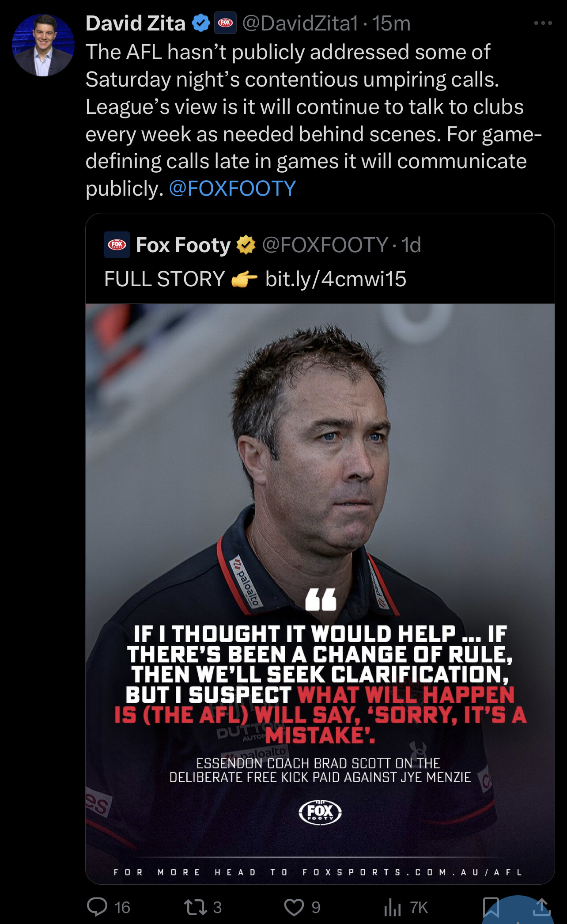567x924 pixels.
Task: Tap Fox Footy's gold verified badge
Action: pos(246,245)
